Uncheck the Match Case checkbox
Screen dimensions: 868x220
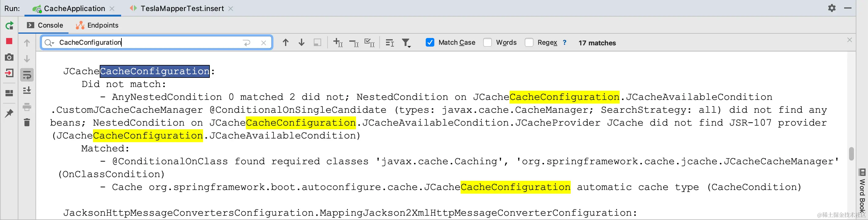430,43
